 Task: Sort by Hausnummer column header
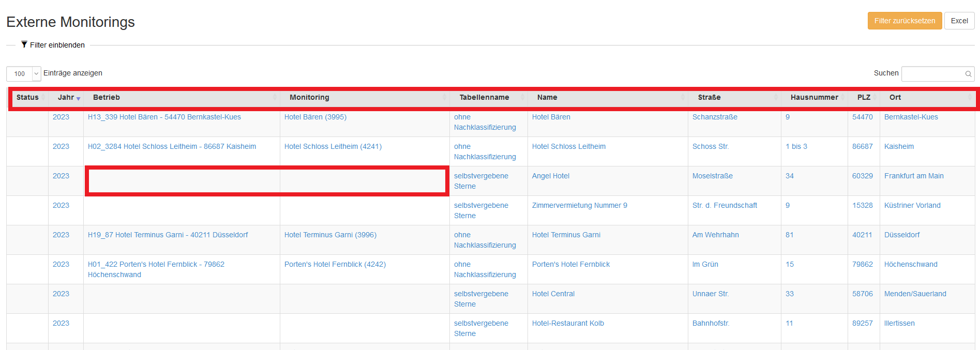(814, 97)
